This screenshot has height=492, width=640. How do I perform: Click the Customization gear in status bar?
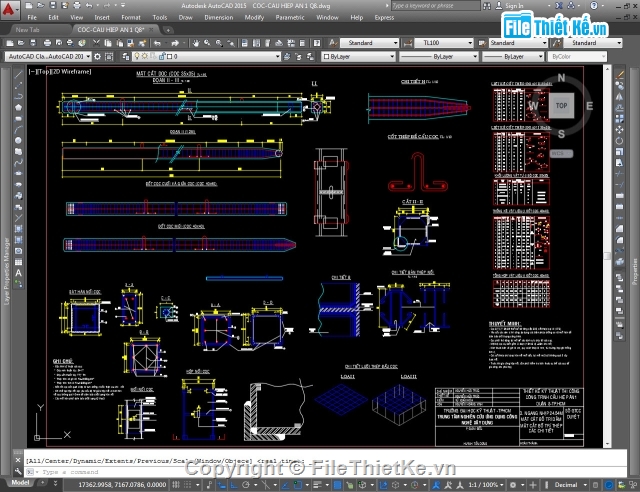point(513,485)
